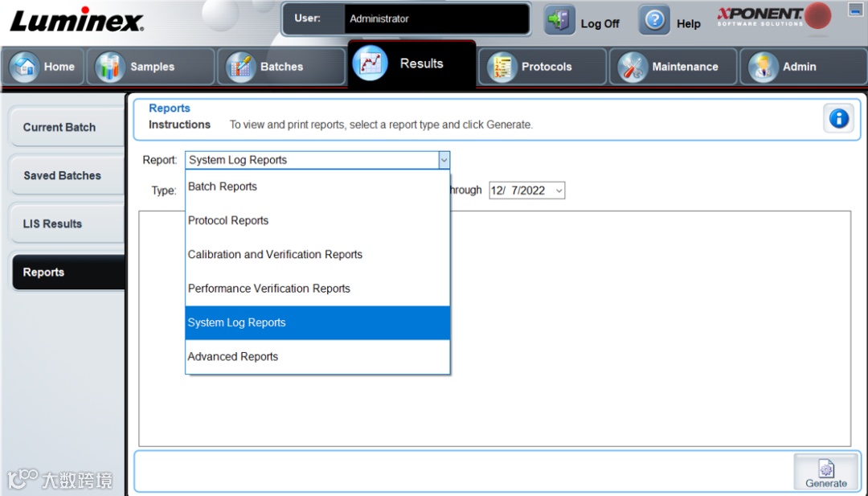868x496 pixels.
Task: Choose Advanced Reports from list
Action: 317,356
